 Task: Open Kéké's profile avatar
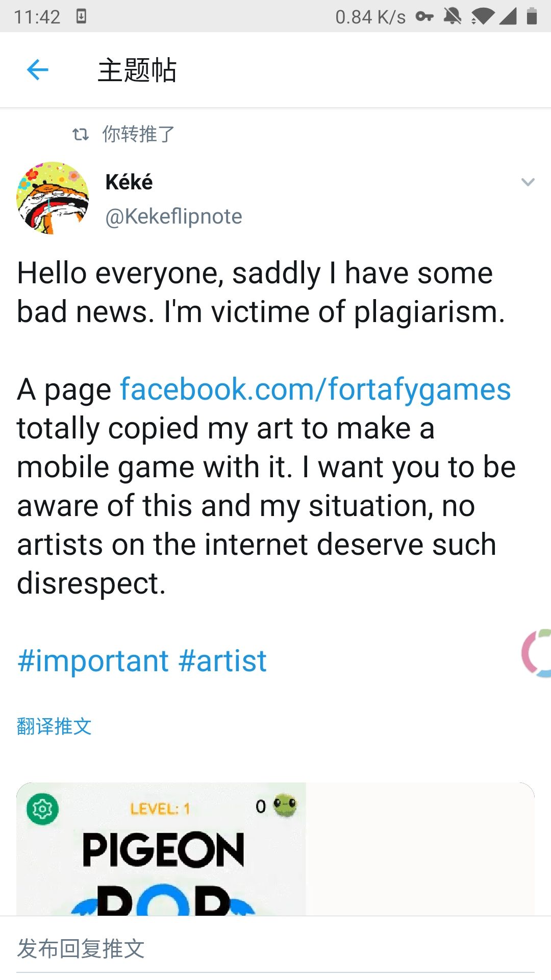53,198
